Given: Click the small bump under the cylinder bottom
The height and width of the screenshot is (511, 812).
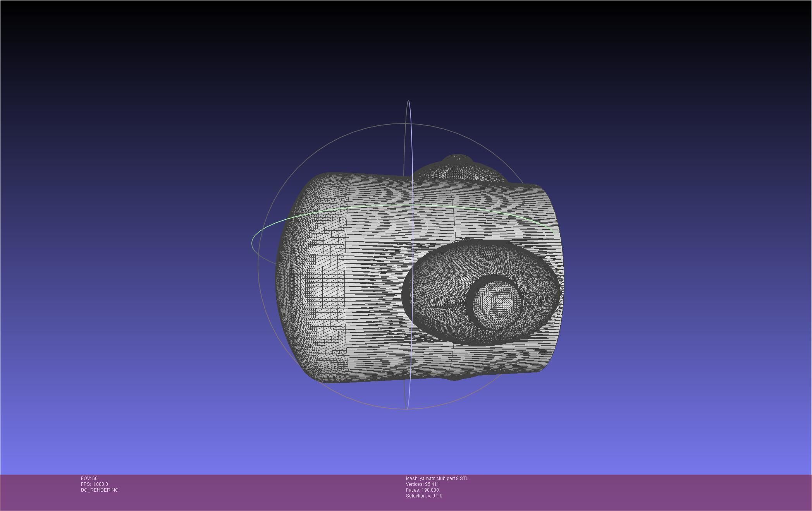Looking at the screenshot, I should [x=454, y=378].
